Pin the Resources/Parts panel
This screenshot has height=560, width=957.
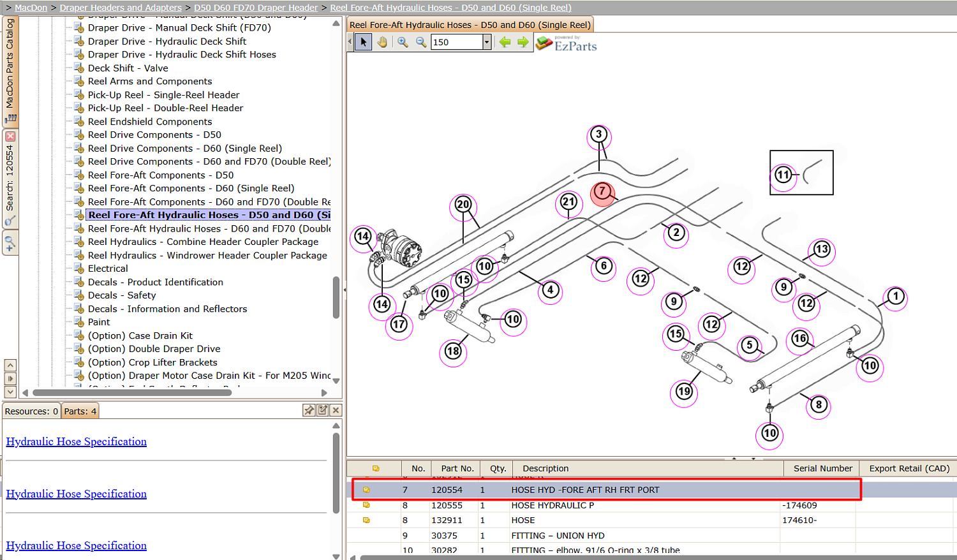pos(309,410)
